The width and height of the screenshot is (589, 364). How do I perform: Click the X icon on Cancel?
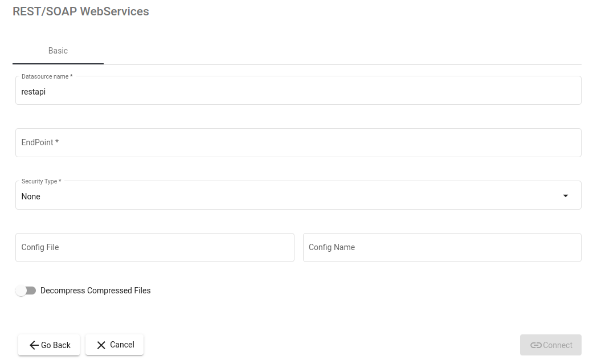(x=101, y=345)
